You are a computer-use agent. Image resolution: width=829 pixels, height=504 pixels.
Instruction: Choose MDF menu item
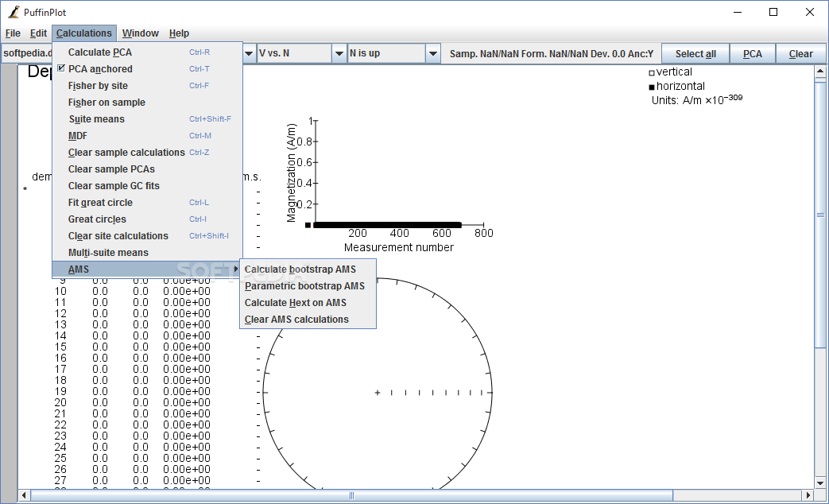pos(148,136)
